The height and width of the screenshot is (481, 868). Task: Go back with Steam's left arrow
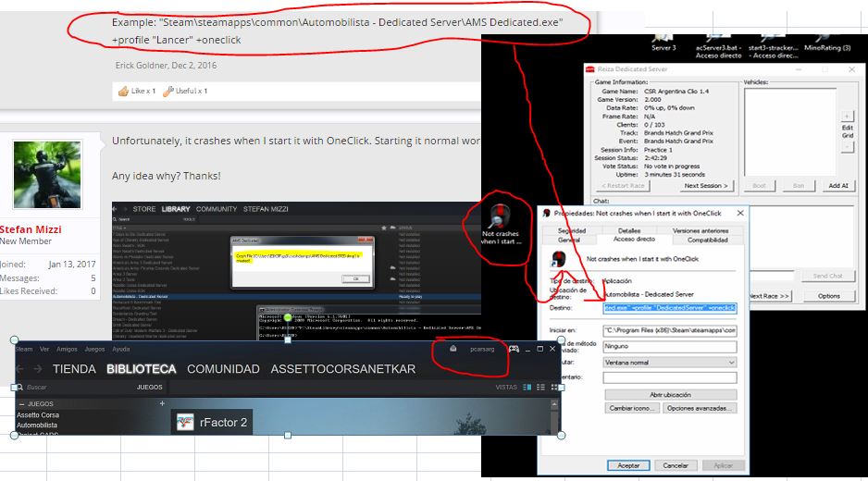point(20,369)
